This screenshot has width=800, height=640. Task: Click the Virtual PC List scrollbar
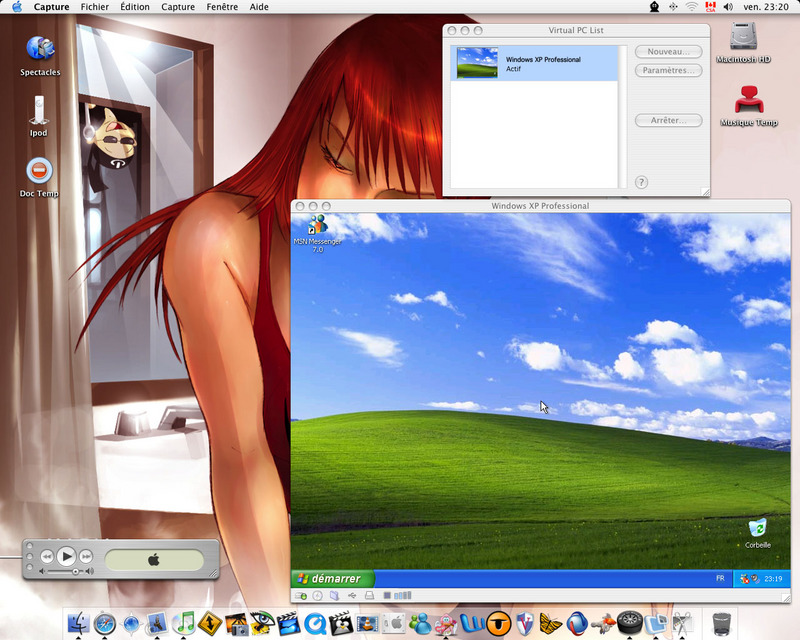click(x=622, y=117)
